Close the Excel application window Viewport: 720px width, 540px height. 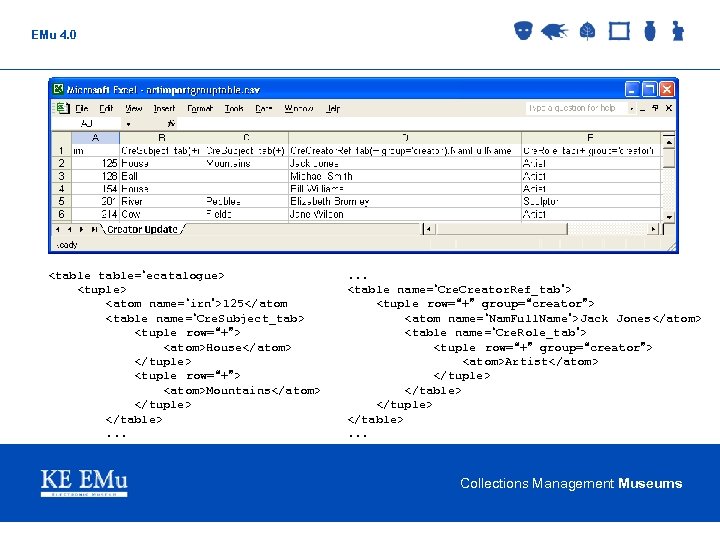667,89
